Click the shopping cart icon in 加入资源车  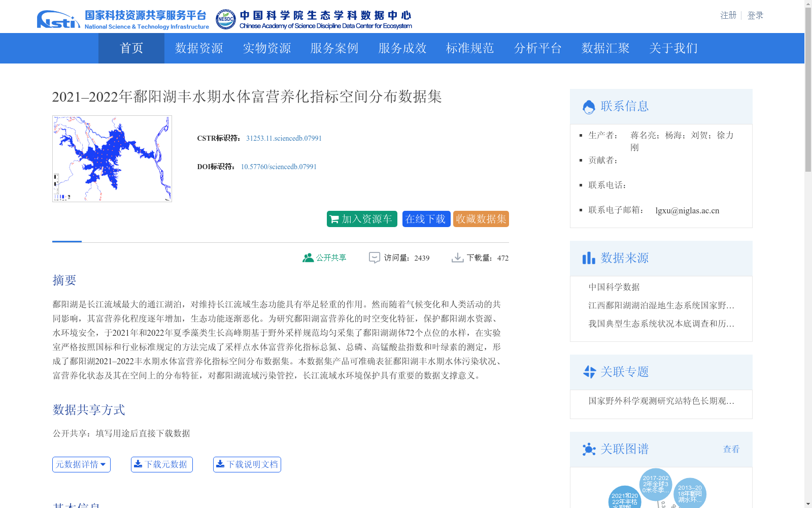coord(334,219)
